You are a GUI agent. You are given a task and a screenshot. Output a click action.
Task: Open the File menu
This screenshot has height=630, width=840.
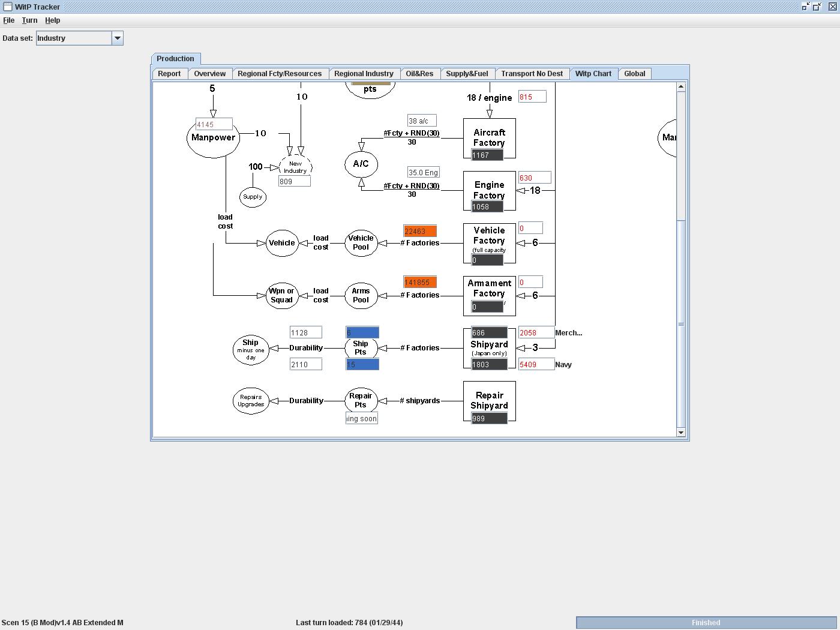tap(8, 20)
